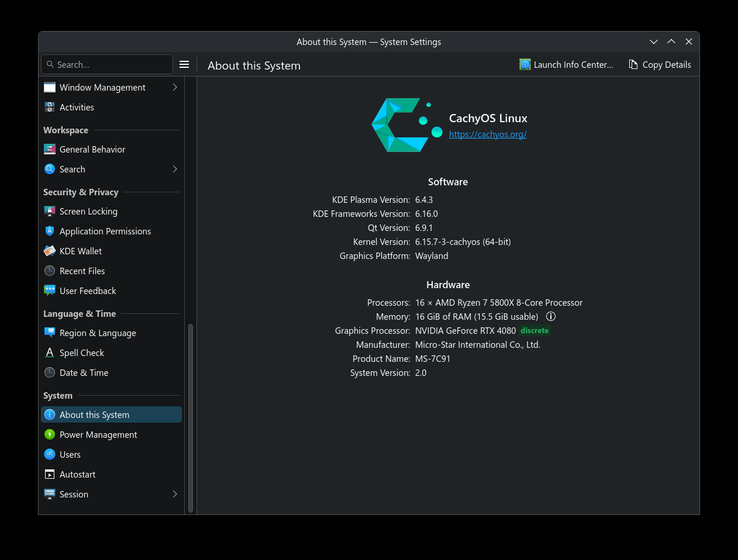Open Recent Files settings

(x=111, y=271)
